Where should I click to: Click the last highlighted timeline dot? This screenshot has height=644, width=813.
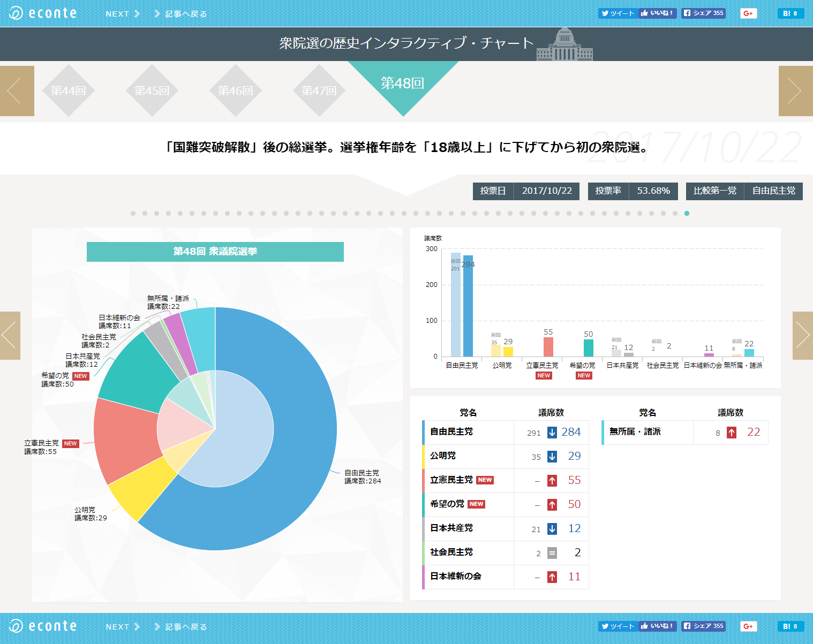coord(687,213)
